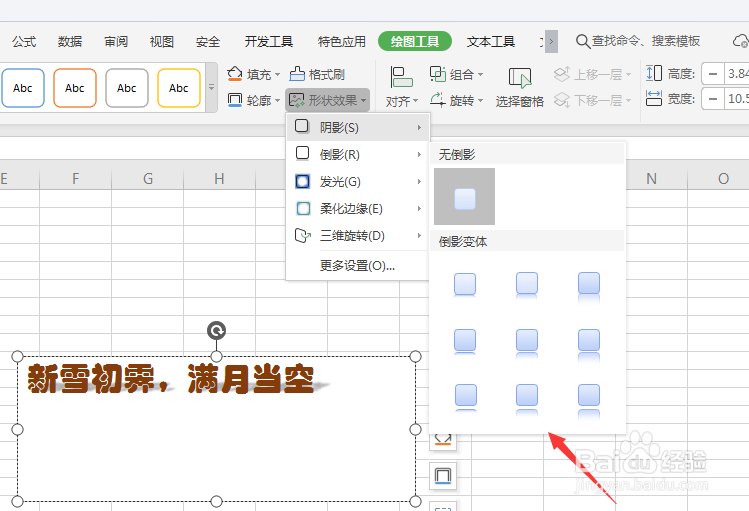
Task: Switch to the 审阅 tab
Action: (x=116, y=42)
